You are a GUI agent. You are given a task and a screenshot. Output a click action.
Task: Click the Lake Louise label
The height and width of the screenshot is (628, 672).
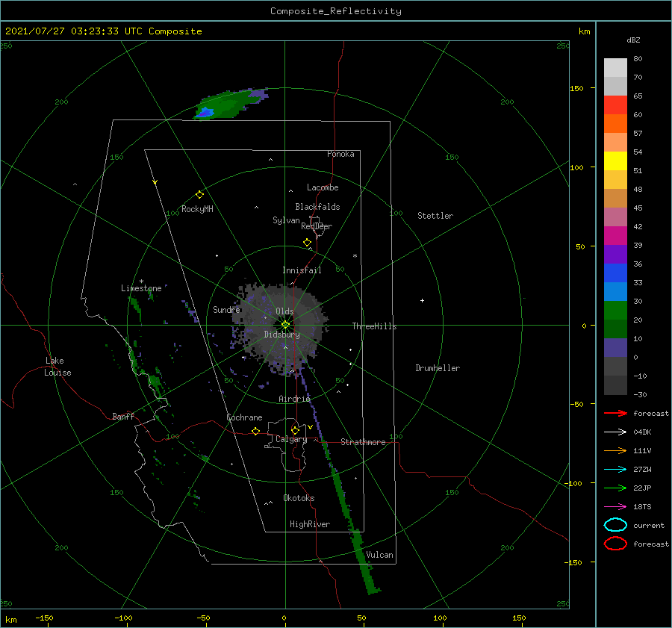pos(57,367)
